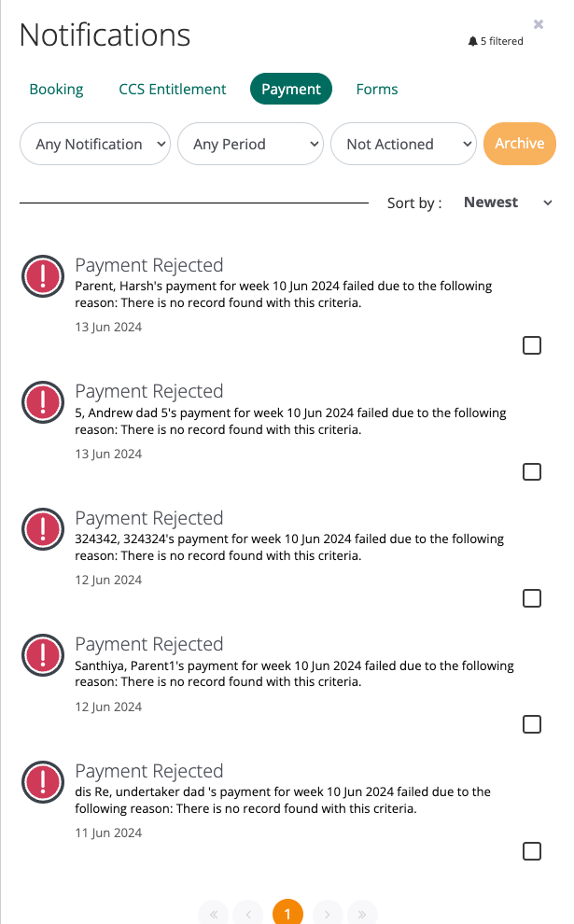The image size is (574, 924).
Task: Select the checkbox for Andrew dad 5's notification
Action: (532, 472)
